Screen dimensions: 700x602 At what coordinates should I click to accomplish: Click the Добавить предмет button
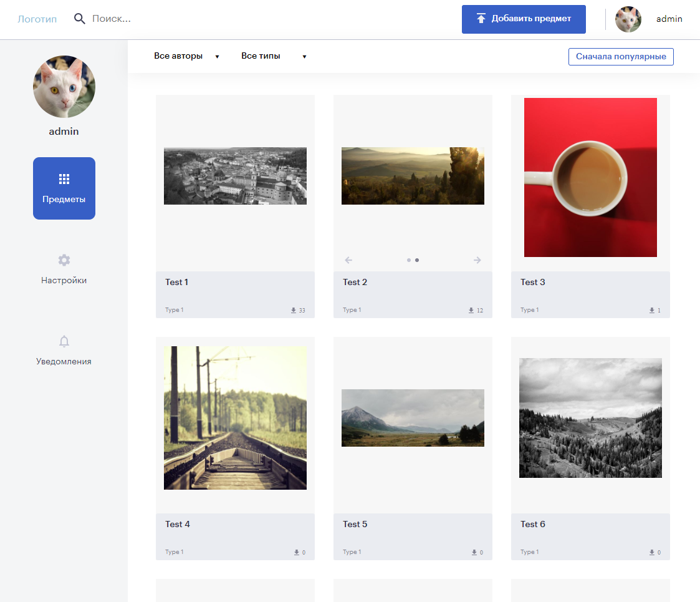[x=524, y=19]
